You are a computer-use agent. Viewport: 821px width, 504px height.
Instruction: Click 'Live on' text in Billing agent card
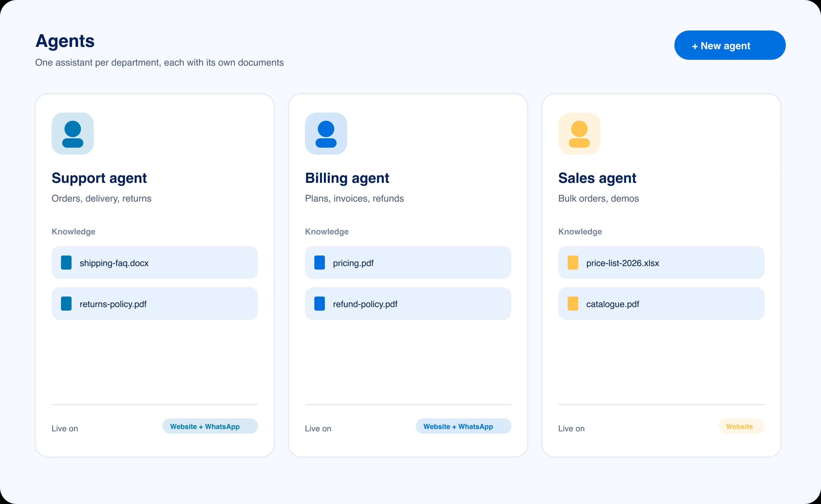318,428
